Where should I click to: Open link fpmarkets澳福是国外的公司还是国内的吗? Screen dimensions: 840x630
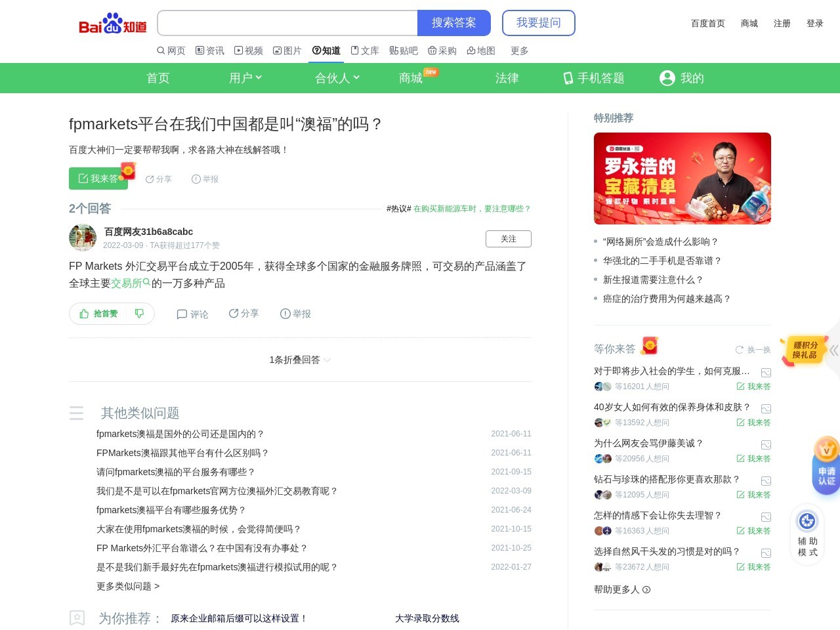[x=180, y=434]
